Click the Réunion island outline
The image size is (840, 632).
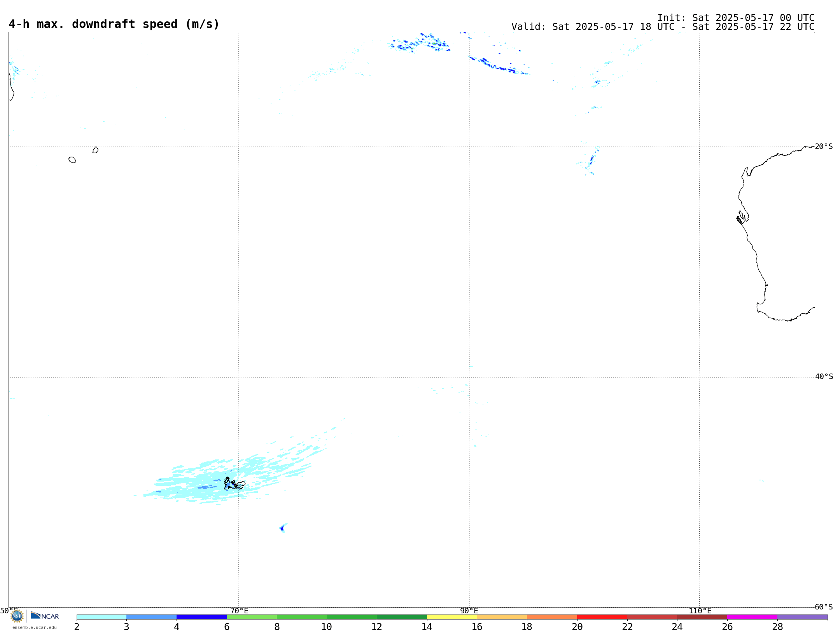pyautogui.click(x=72, y=160)
